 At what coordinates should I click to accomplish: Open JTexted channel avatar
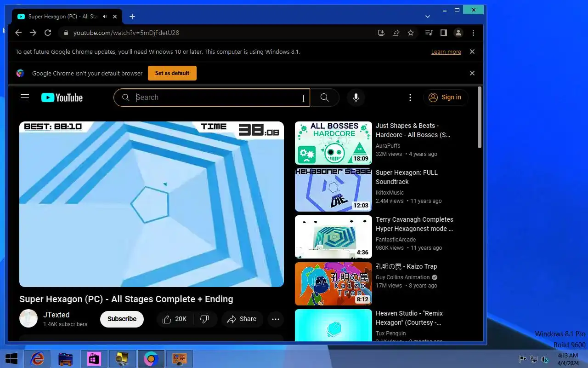pyautogui.click(x=28, y=319)
